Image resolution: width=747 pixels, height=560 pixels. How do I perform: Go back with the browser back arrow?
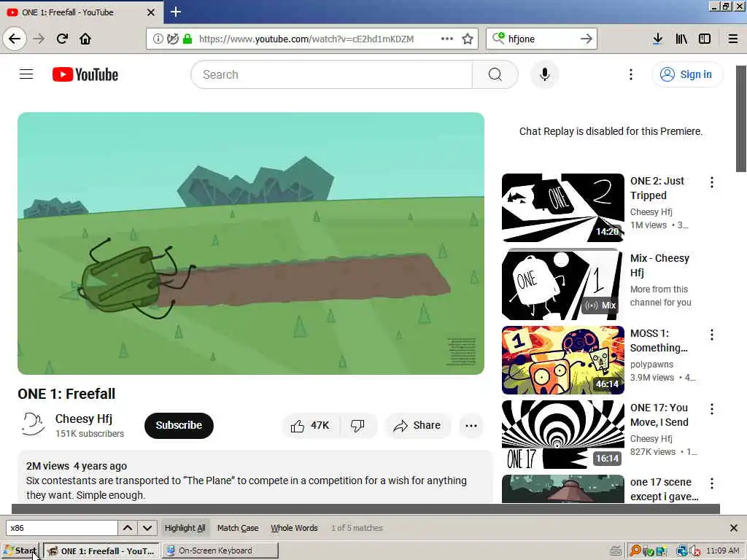coord(15,39)
